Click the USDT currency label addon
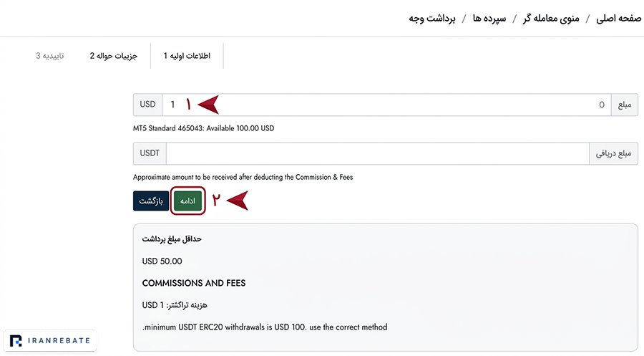644x356 pixels. (x=150, y=154)
